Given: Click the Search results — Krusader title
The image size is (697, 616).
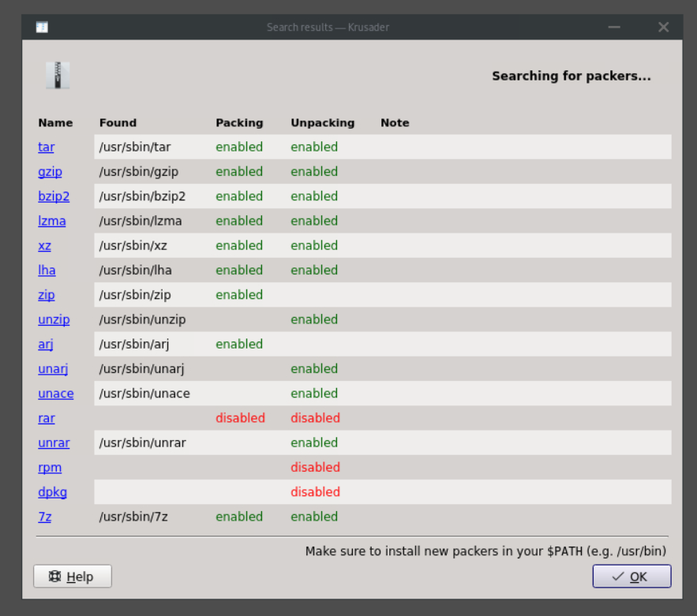Looking at the screenshot, I should [328, 27].
